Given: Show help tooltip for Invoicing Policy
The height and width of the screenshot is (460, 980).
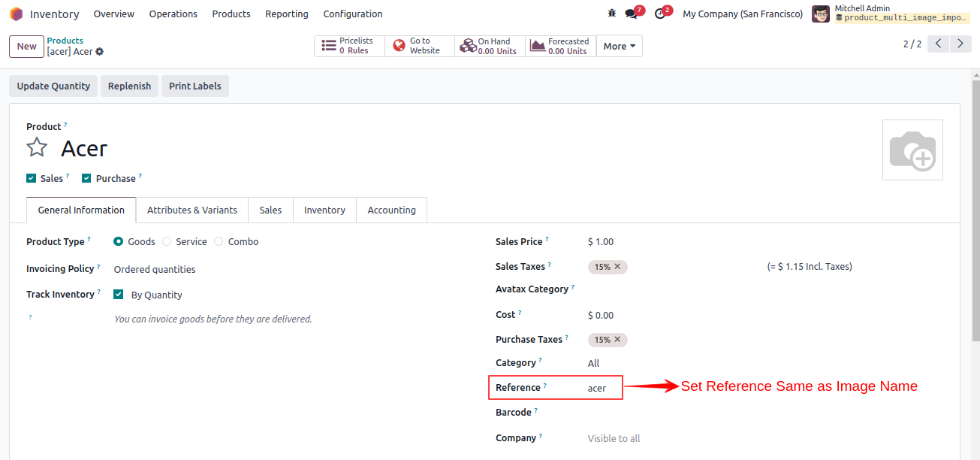Looking at the screenshot, I should (98, 267).
